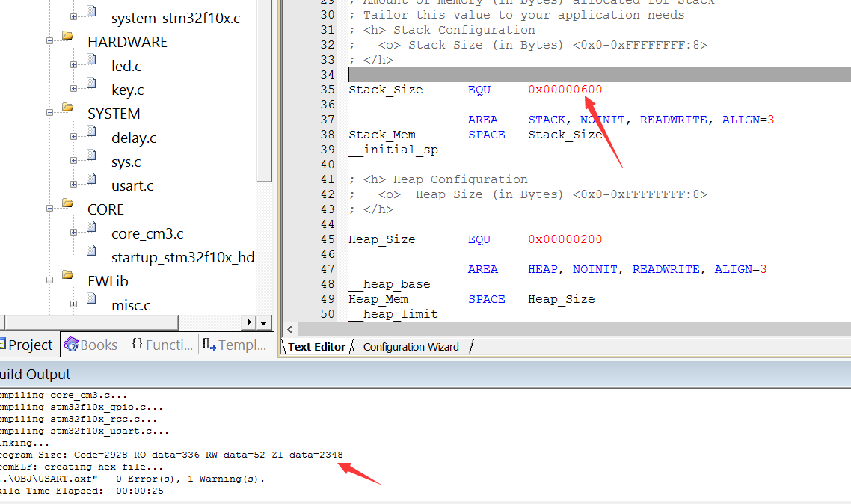Switch to the Text Editor tab

click(x=316, y=347)
